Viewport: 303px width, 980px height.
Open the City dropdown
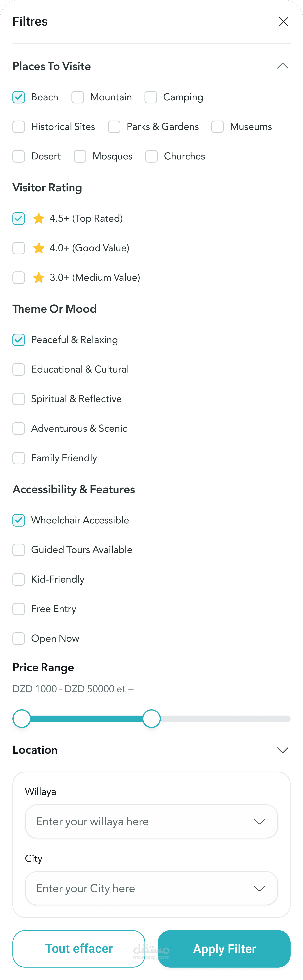click(151, 888)
